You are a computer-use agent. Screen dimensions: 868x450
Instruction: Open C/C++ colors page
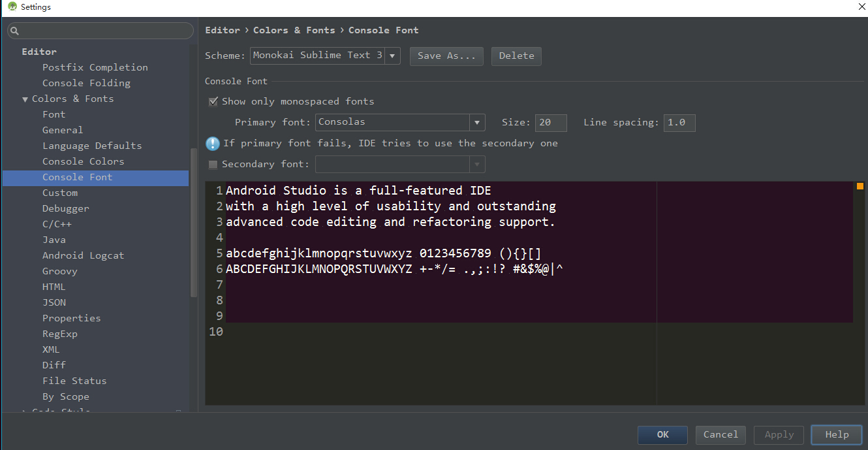(57, 224)
